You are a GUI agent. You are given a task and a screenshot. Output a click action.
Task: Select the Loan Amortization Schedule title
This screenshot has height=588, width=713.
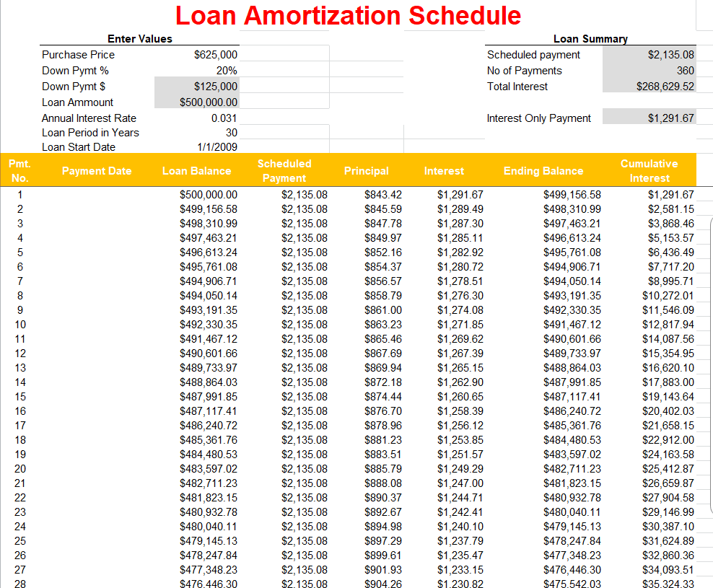tap(348, 15)
